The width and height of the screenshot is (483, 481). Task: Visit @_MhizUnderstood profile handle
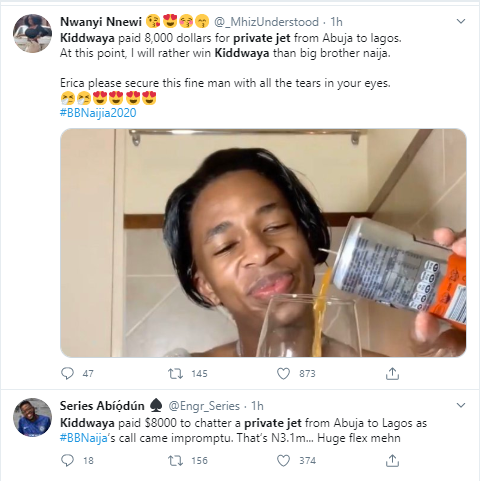tap(266, 22)
